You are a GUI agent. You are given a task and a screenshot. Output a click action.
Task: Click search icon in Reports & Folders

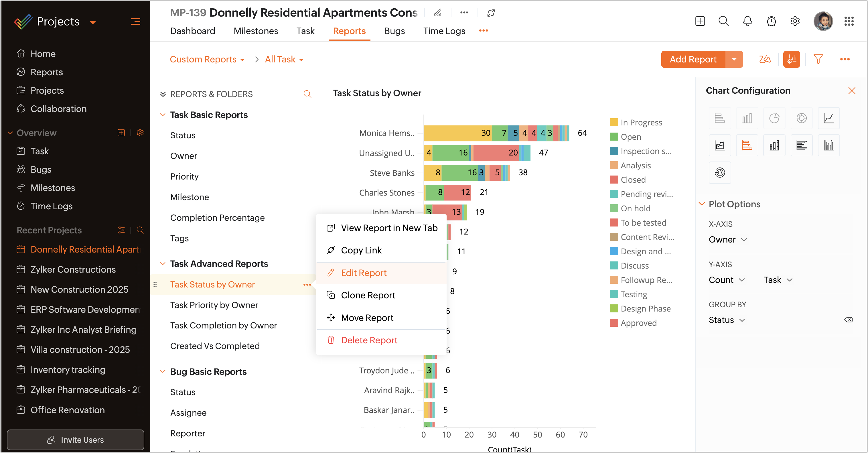(x=307, y=94)
